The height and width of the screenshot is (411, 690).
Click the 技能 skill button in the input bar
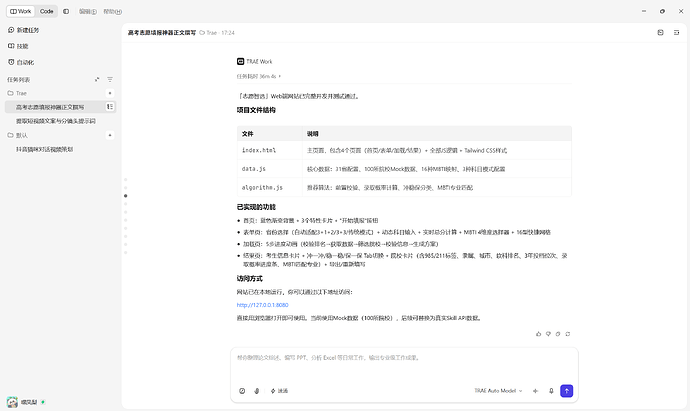click(x=279, y=391)
